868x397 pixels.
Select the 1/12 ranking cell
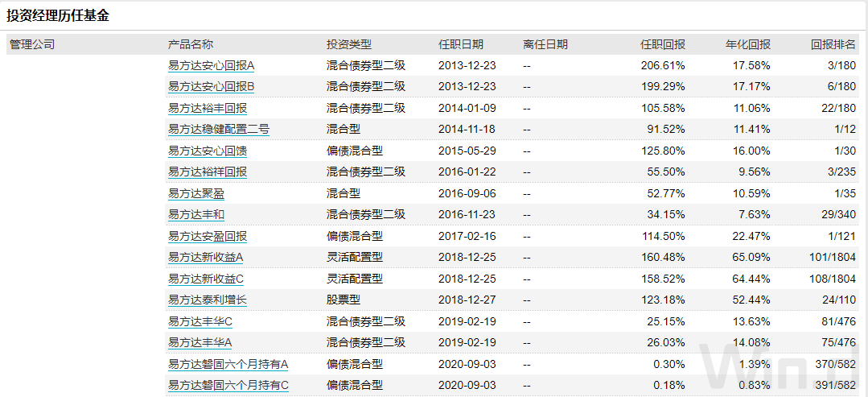point(845,129)
